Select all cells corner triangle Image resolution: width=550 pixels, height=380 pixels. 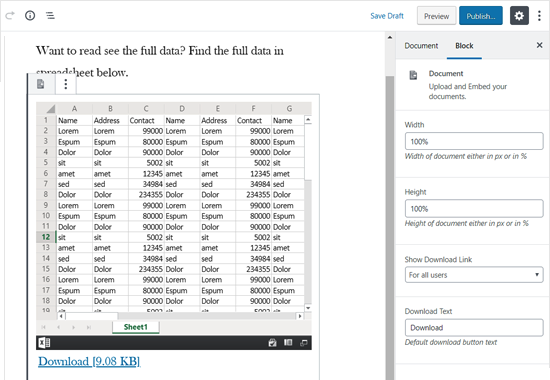coord(51,108)
